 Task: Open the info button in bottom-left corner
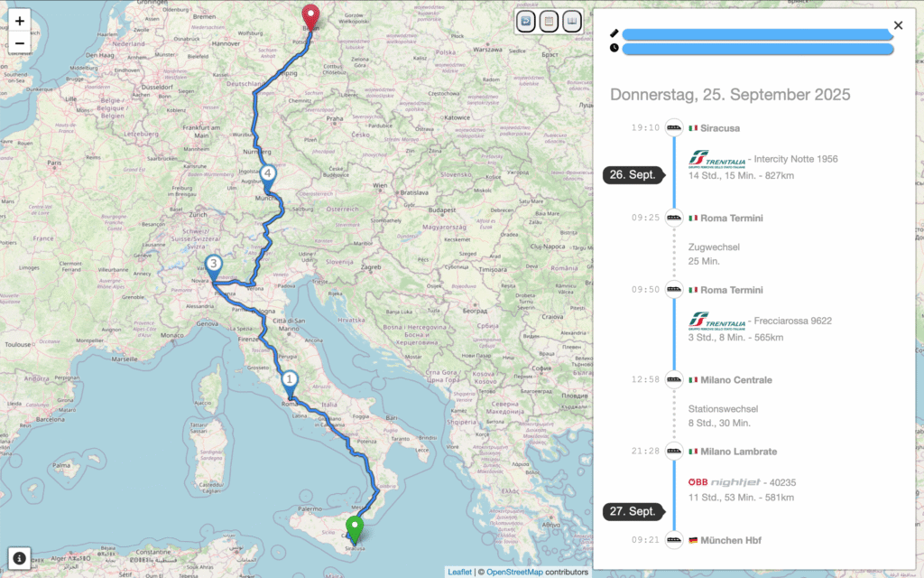19,557
